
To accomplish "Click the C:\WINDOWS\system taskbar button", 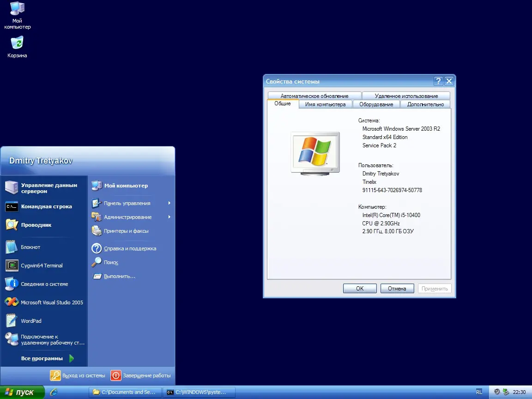I will 199,392.
